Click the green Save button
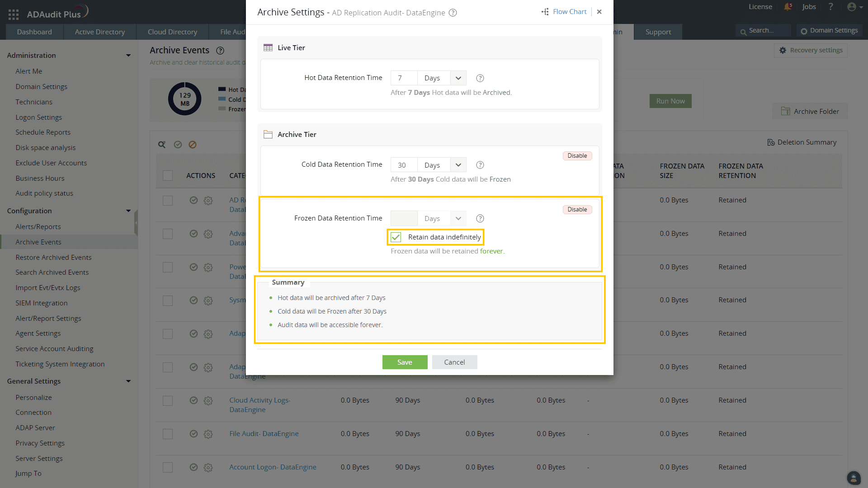The height and width of the screenshot is (488, 868). (x=405, y=362)
